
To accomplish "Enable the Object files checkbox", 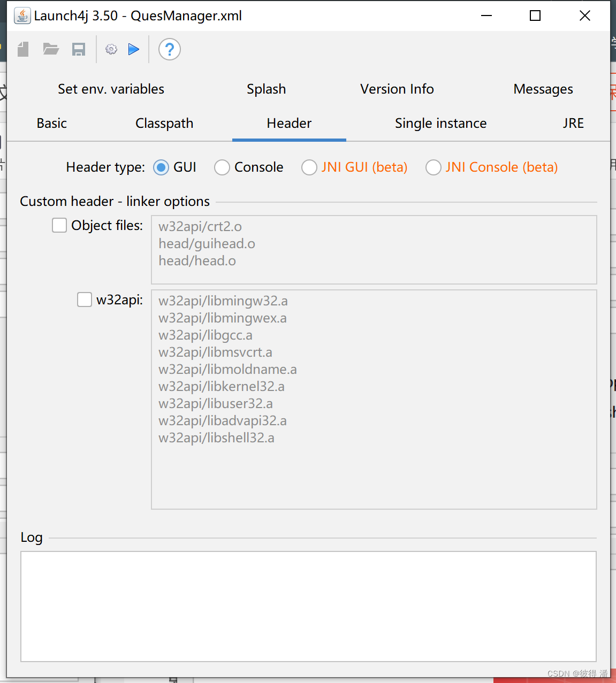I will click(x=59, y=225).
